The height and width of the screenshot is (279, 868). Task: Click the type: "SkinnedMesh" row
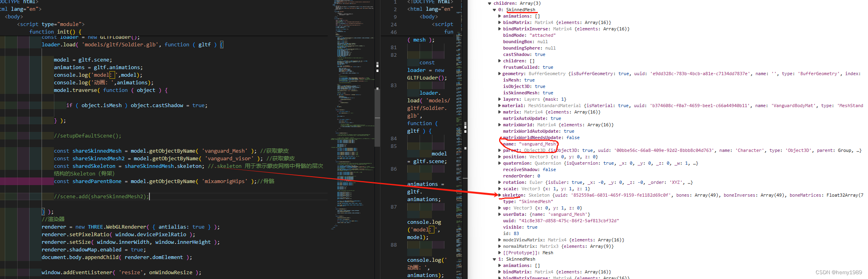pos(528,201)
